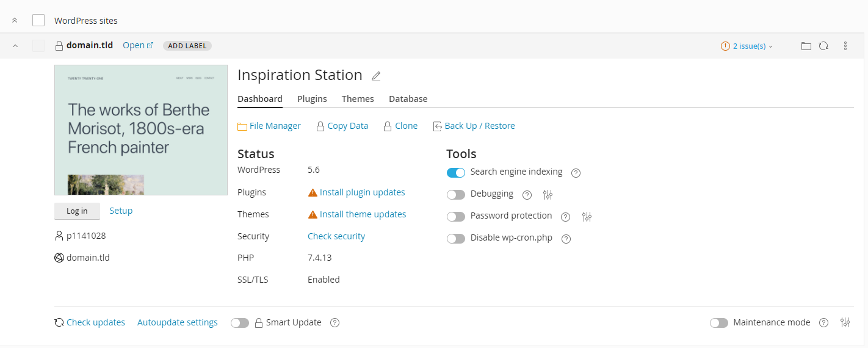
Task: Switch to the Plugins tab
Action: (312, 99)
